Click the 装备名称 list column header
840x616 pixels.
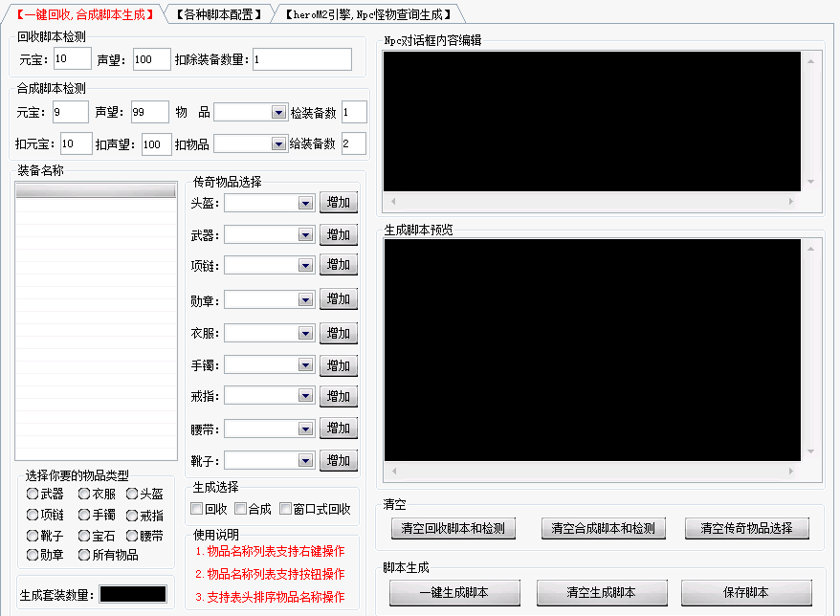click(96, 190)
